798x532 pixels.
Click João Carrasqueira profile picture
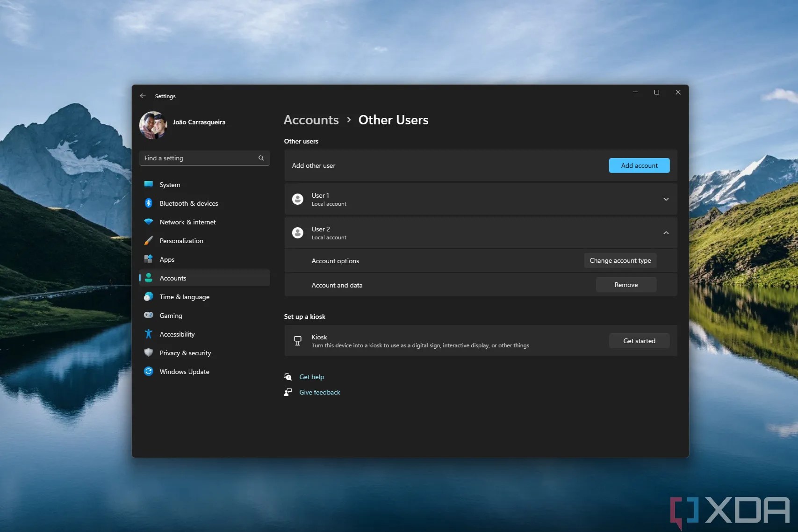(x=153, y=125)
